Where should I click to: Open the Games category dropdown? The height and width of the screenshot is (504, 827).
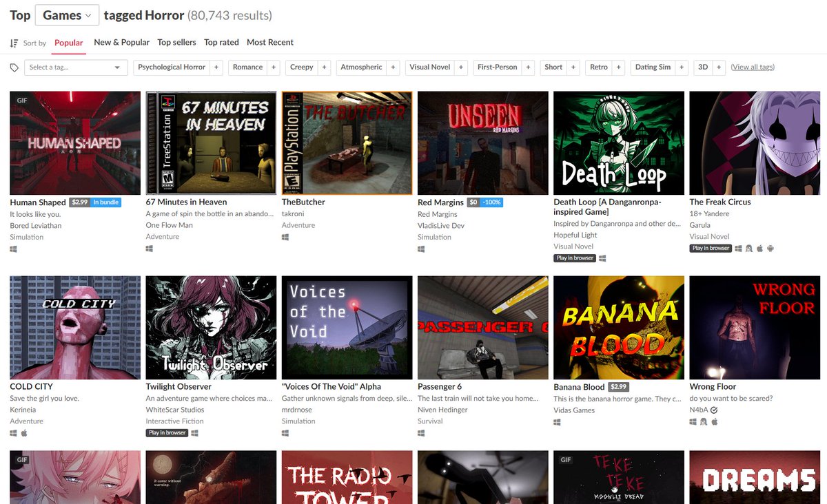(67, 15)
